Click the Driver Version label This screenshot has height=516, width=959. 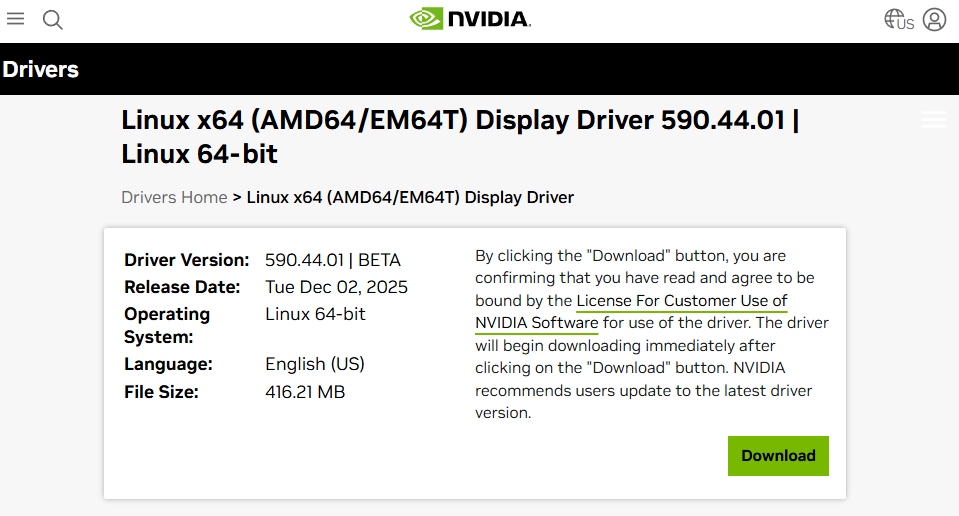(x=186, y=260)
